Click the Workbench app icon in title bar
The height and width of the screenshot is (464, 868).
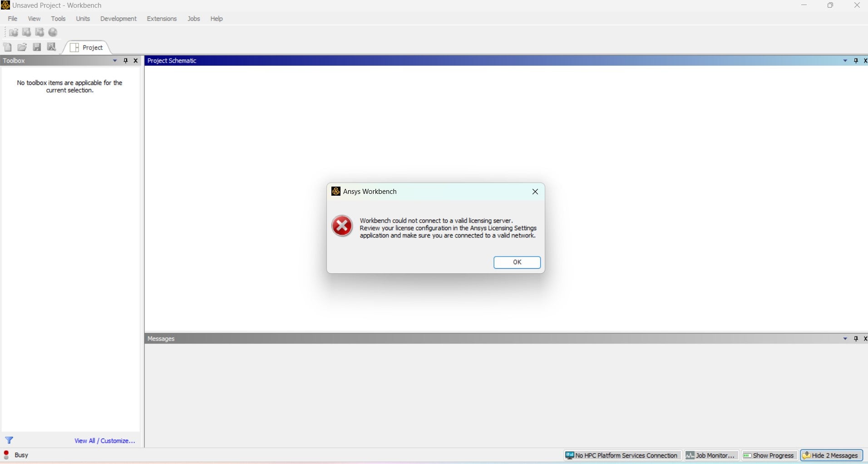pos(5,5)
